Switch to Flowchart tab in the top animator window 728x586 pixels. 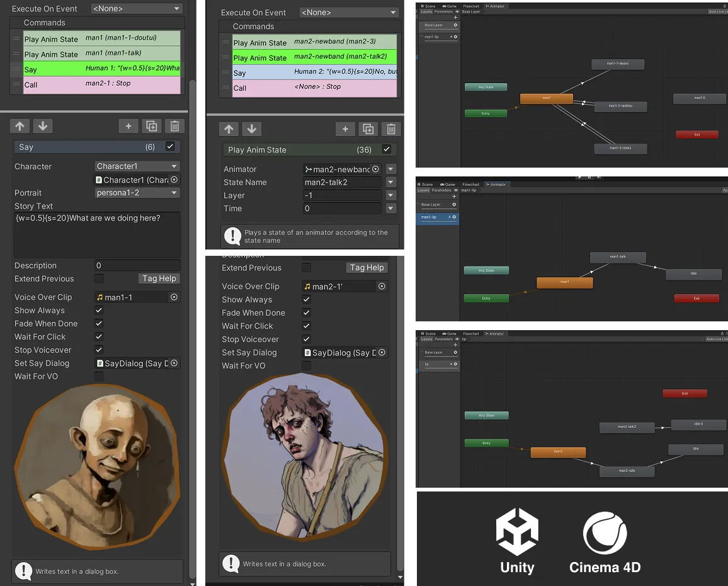coord(470,7)
